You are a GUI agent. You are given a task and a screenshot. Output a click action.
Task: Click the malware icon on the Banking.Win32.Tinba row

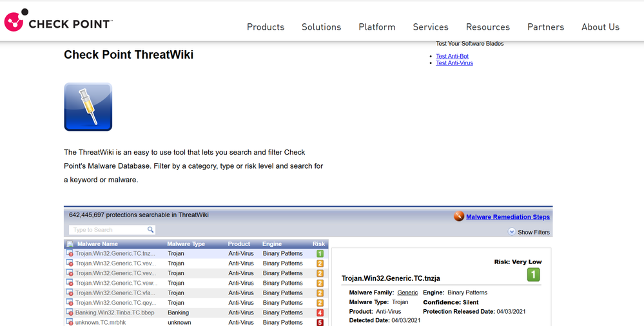pyautogui.click(x=70, y=312)
